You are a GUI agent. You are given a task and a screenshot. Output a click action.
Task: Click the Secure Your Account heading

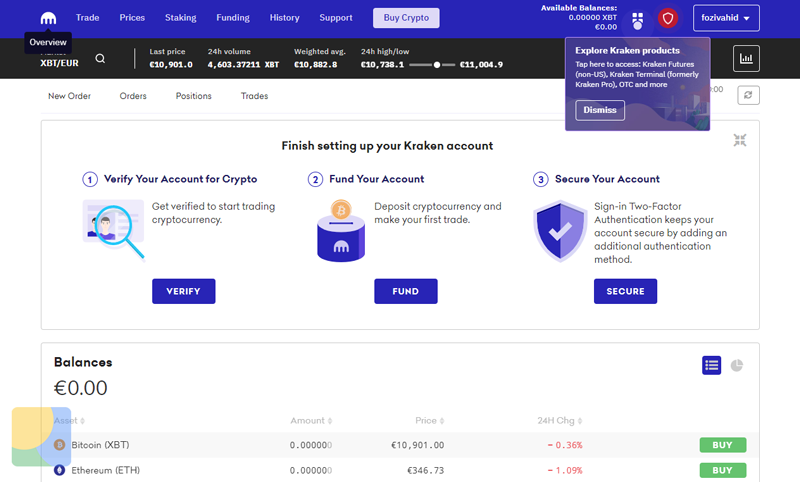point(607,179)
